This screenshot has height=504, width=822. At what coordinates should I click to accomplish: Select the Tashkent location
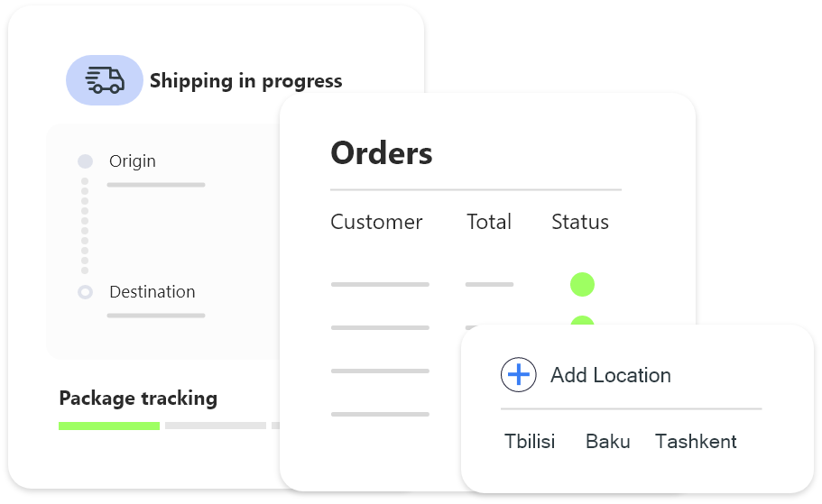[x=696, y=442]
